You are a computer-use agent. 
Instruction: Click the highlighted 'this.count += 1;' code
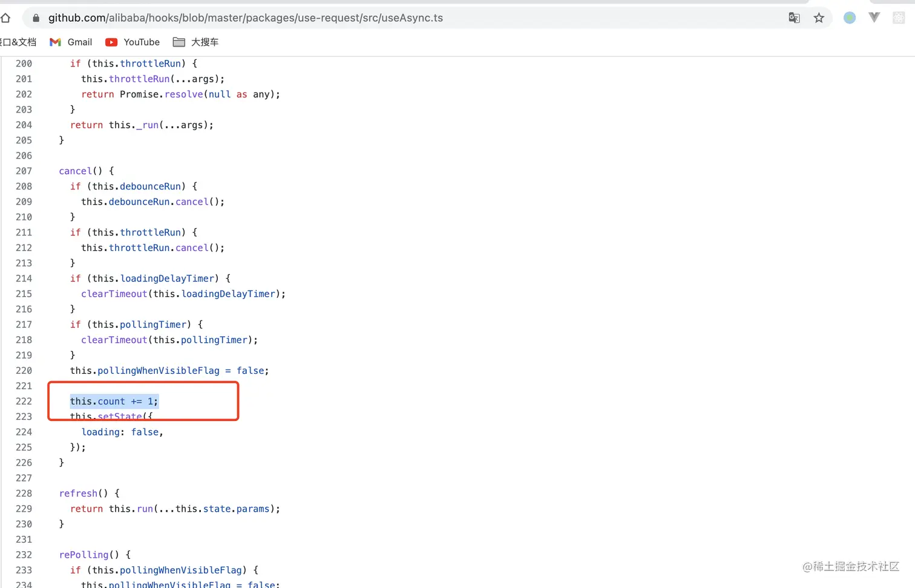tap(114, 402)
